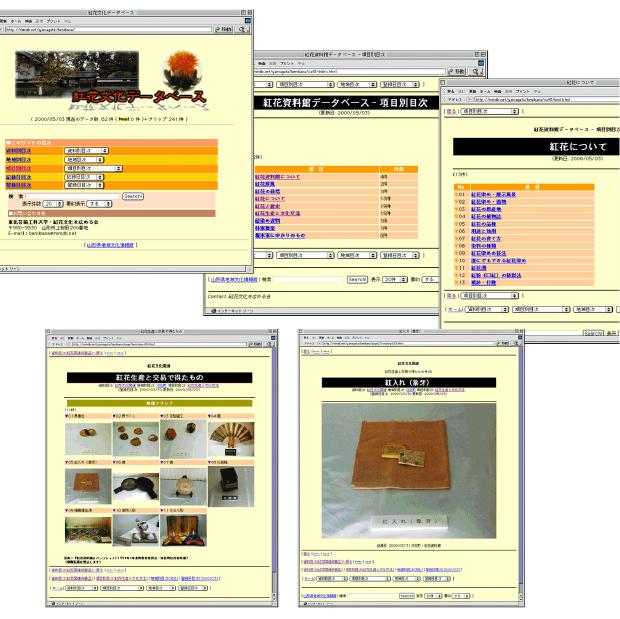
Task: Open thumbnail 06 showing black hand mirrors
Action: (x=136, y=487)
